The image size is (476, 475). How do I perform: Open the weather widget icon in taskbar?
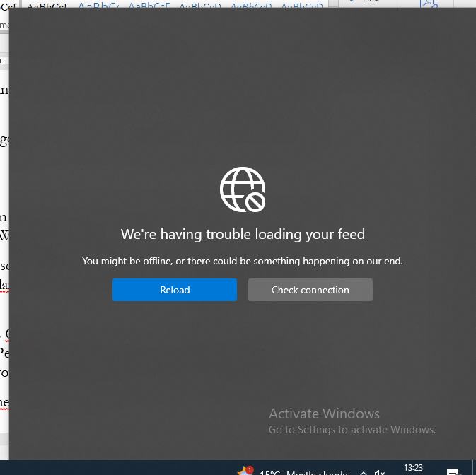tap(244, 471)
